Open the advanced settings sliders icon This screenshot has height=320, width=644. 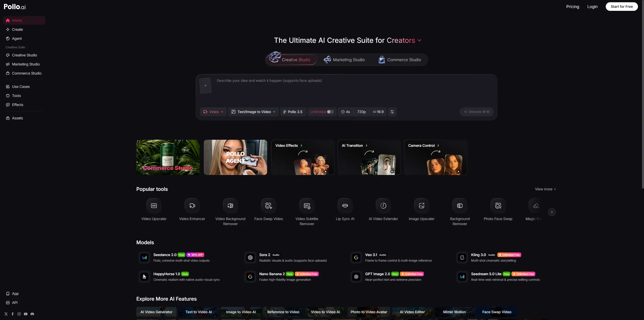pos(392,112)
